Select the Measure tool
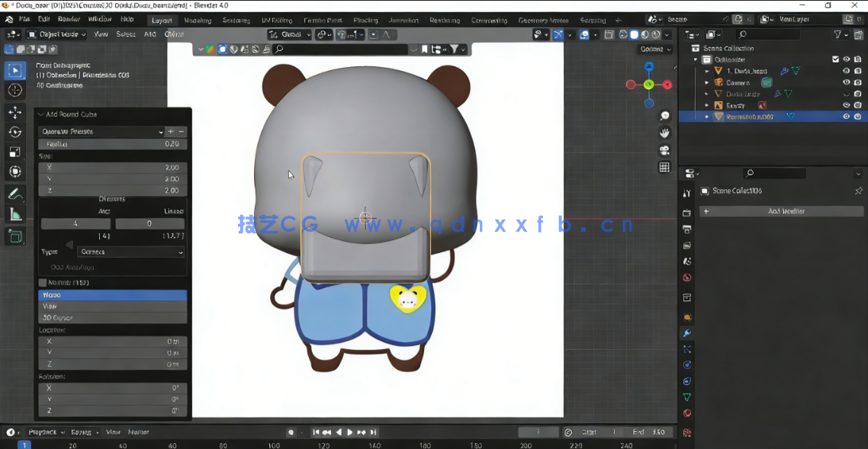This screenshot has height=449, width=868. [x=14, y=214]
